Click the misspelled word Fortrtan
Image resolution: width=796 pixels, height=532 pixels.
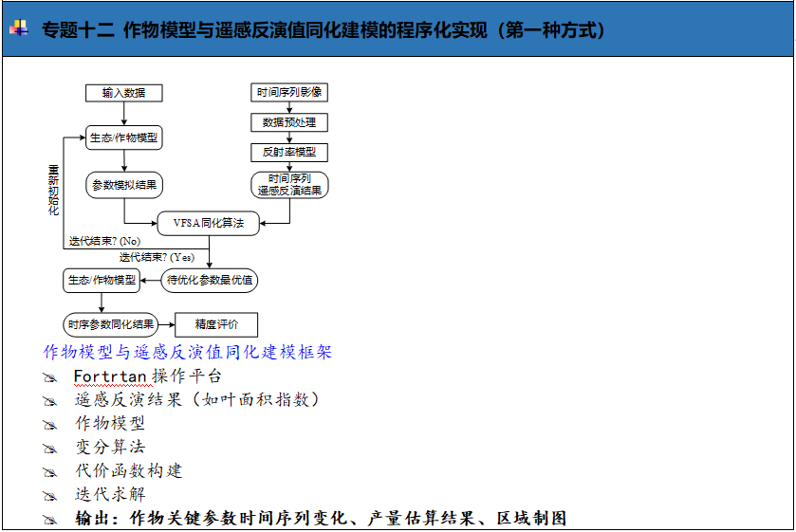point(110,376)
